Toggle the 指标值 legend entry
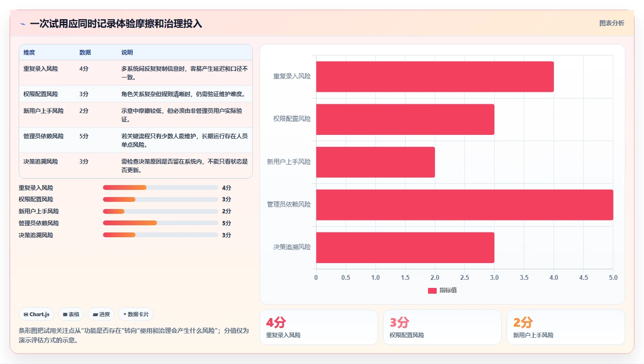 (442, 290)
